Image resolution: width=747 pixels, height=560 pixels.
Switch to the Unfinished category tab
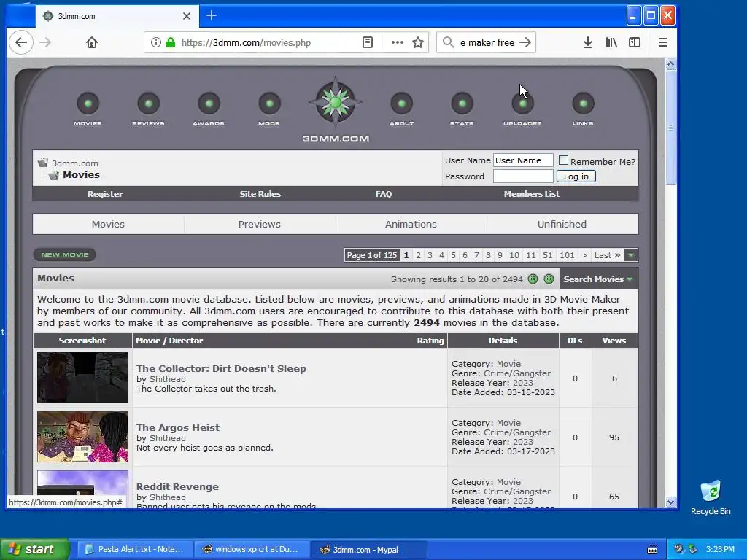click(562, 224)
